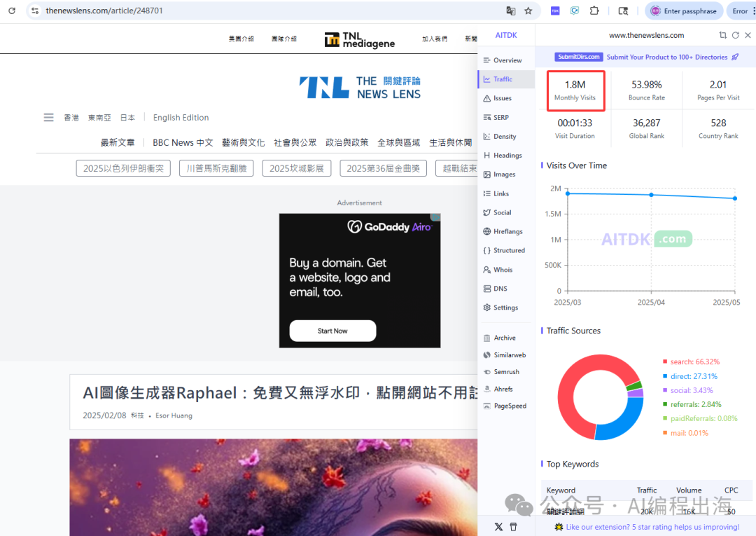Select the Traffic tab in AITDK sidebar

click(x=506, y=79)
